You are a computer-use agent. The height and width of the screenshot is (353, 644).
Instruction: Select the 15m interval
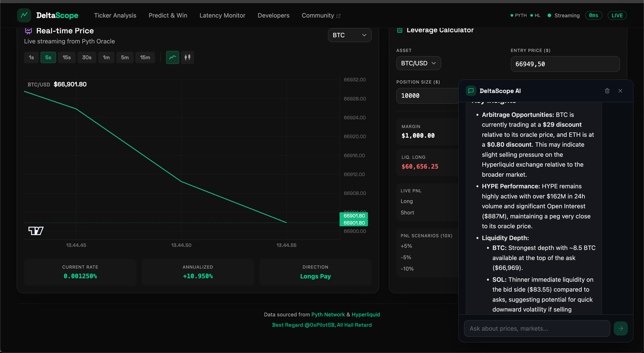tap(145, 57)
